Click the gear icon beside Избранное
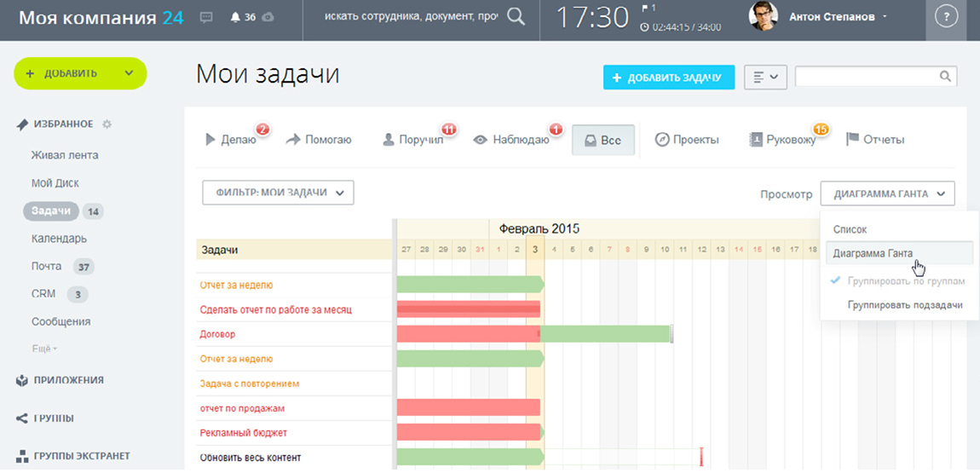 pos(107,124)
